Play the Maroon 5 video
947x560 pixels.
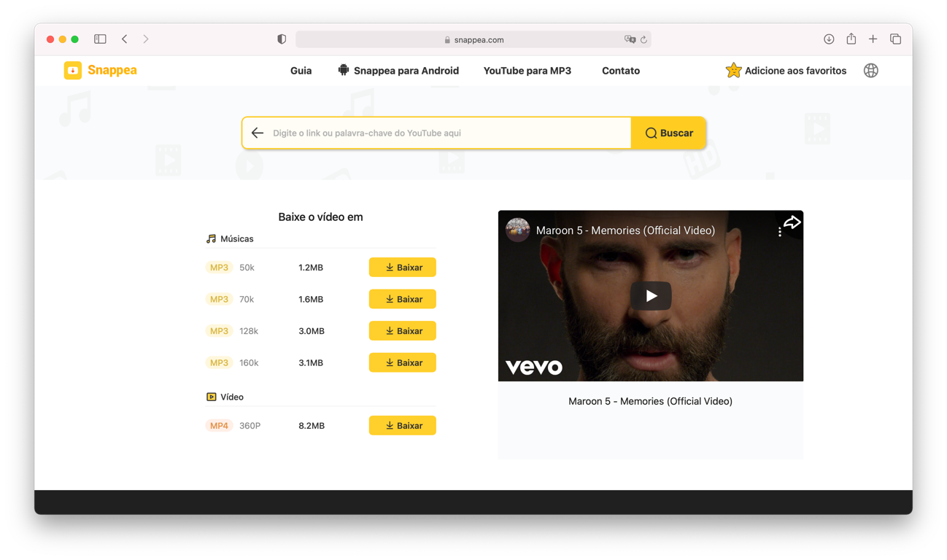click(x=651, y=295)
